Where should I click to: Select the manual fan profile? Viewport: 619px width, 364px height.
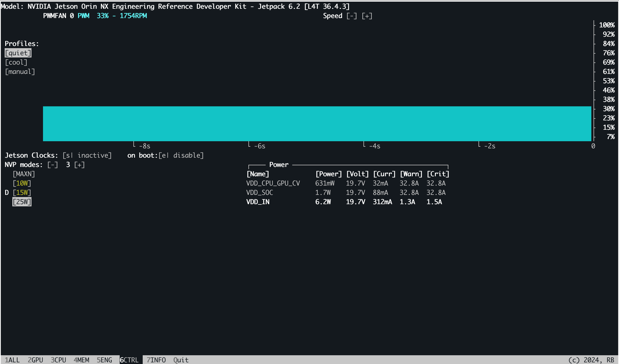(20, 72)
